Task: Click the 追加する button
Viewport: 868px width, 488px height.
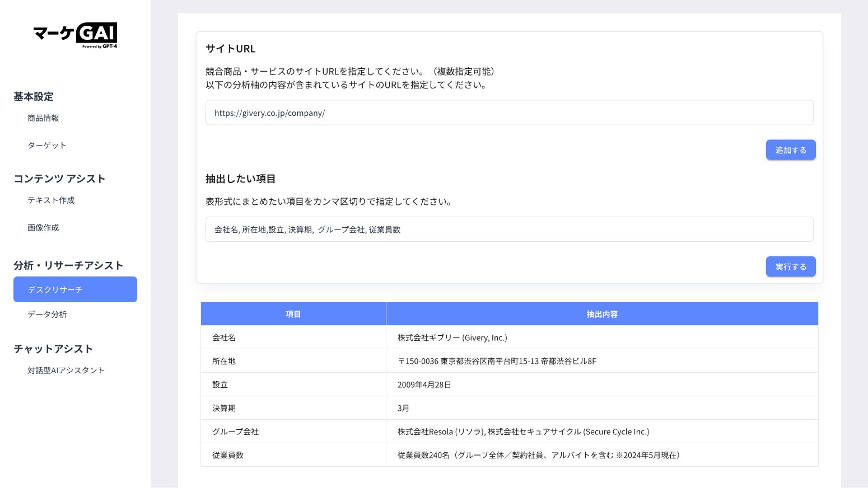Action: (791, 150)
